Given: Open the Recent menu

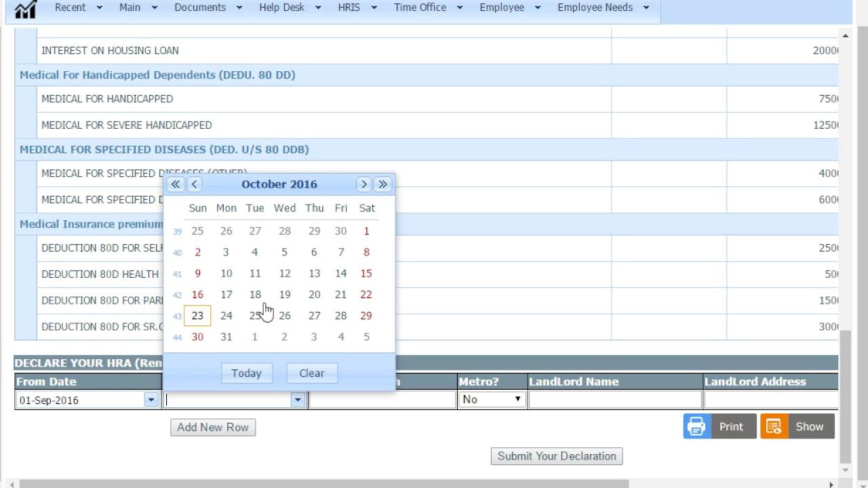Looking at the screenshot, I should pyautogui.click(x=79, y=7).
